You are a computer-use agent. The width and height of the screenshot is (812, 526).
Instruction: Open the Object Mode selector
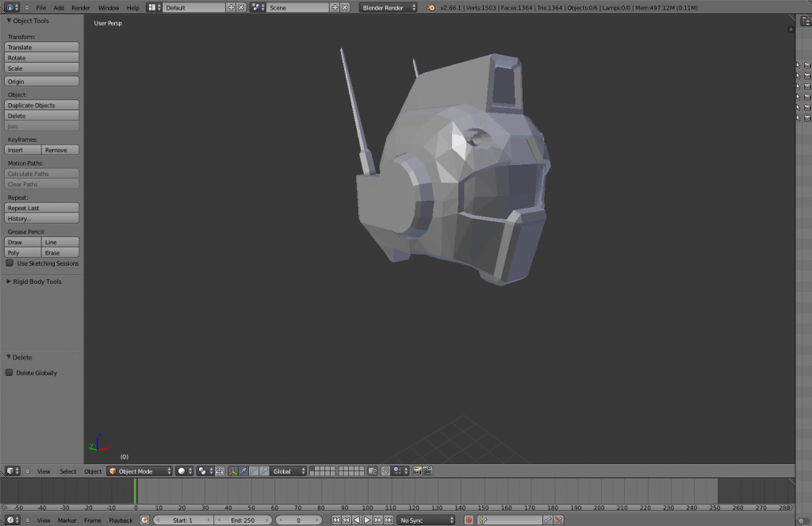coord(140,471)
